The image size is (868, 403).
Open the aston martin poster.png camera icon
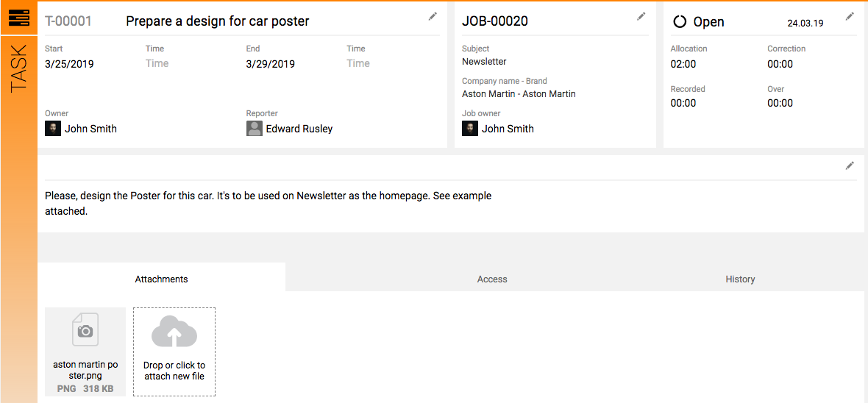(x=85, y=329)
